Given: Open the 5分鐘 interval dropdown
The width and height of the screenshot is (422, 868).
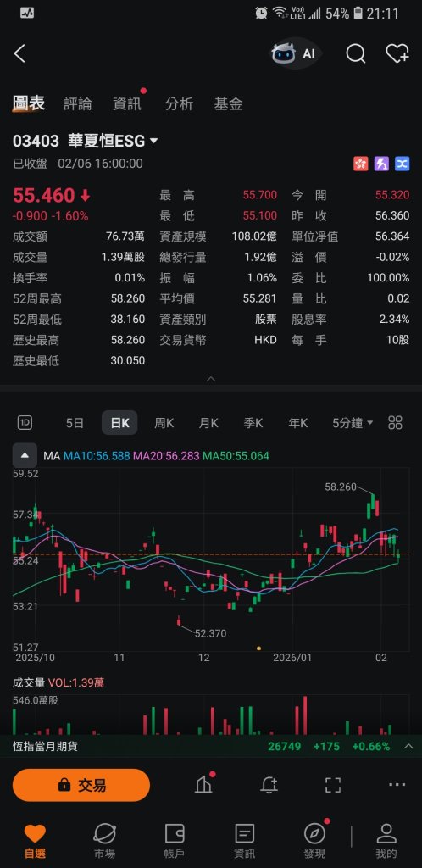Looking at the screenshot, I should click(353, 423).
